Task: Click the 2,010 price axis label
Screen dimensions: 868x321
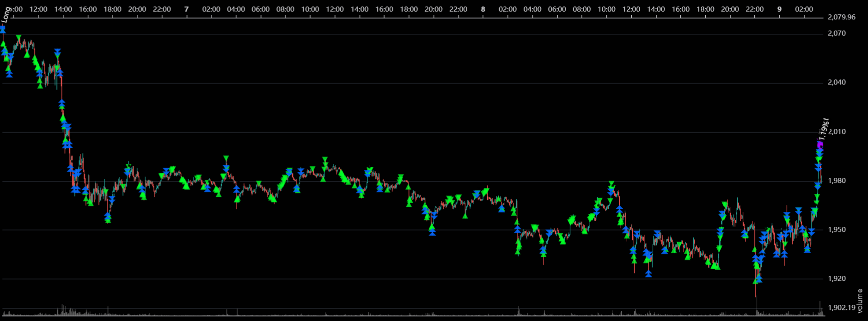Action: coord(837,132)
